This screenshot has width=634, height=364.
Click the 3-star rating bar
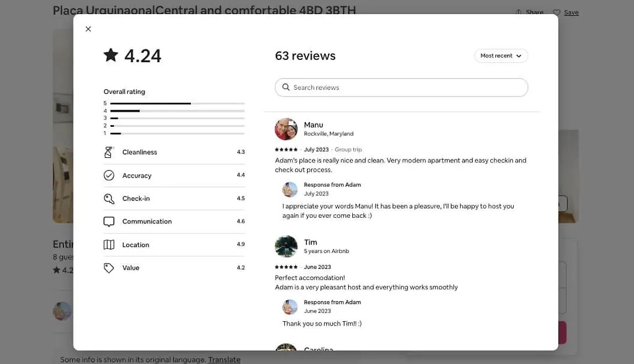point(177,118)
